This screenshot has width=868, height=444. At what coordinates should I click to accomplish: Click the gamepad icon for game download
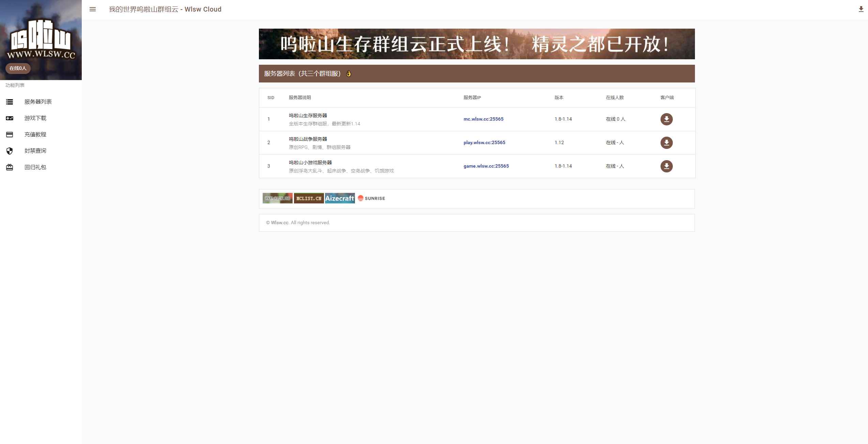pos(10,118)
